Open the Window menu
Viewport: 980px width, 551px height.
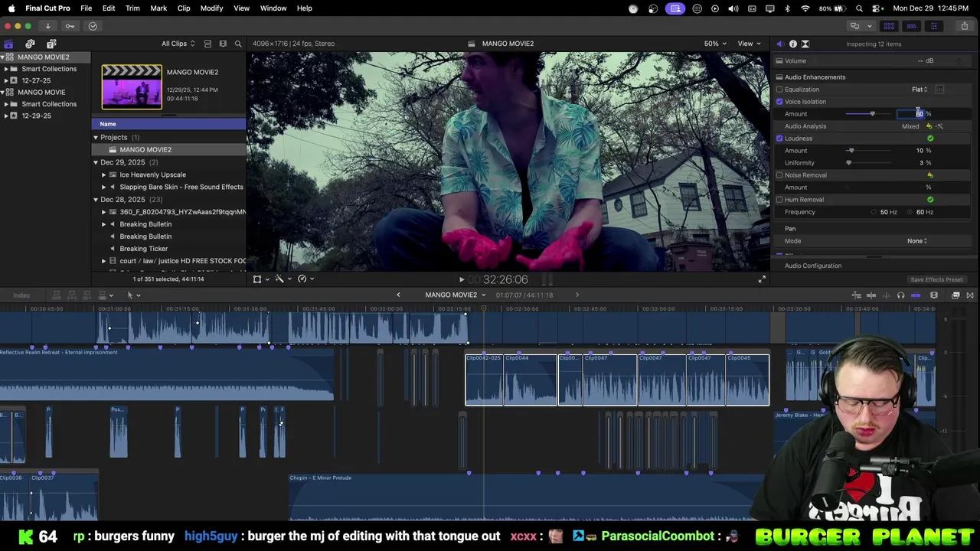pos(273,8)
